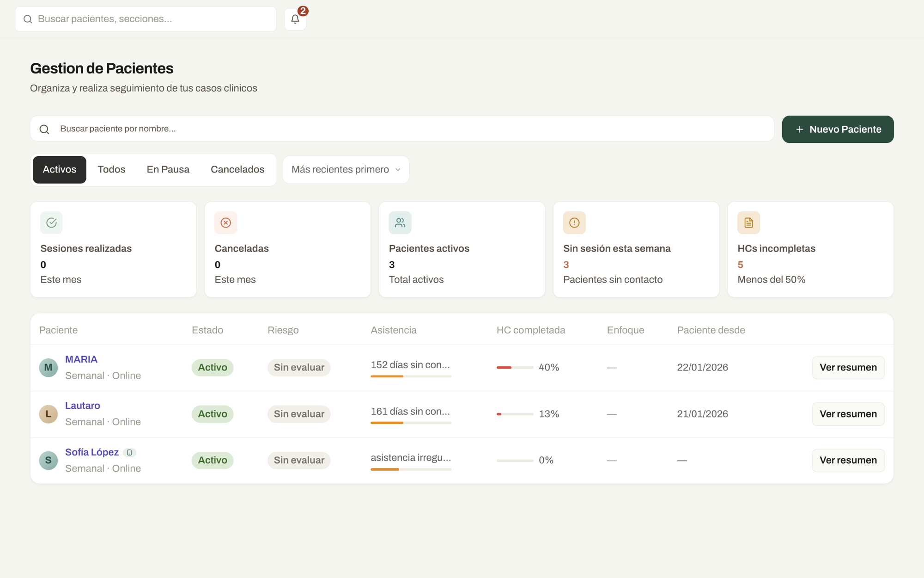
Task: Click the Sin sesión esta semana alert icon
Action: coord(574,223)
